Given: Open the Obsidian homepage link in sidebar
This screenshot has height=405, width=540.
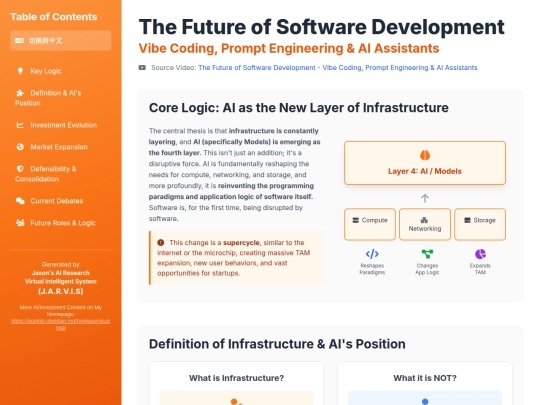Looking at the screenshot, I should [x=61, y=324].
